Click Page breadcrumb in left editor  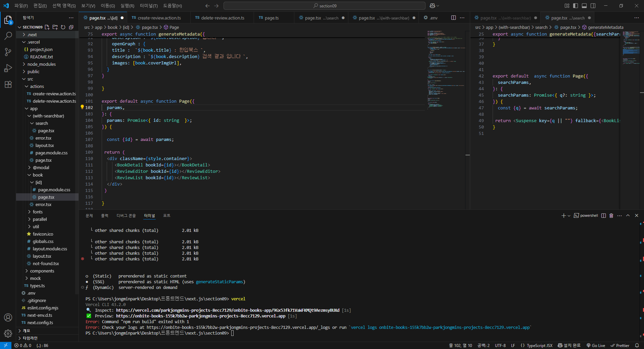coord(171,27)
